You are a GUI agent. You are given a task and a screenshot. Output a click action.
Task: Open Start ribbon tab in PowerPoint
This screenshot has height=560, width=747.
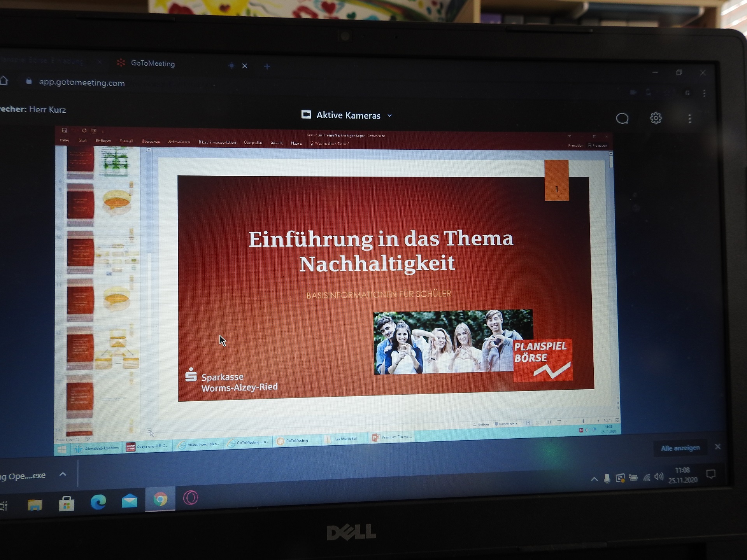pos(83,140)
